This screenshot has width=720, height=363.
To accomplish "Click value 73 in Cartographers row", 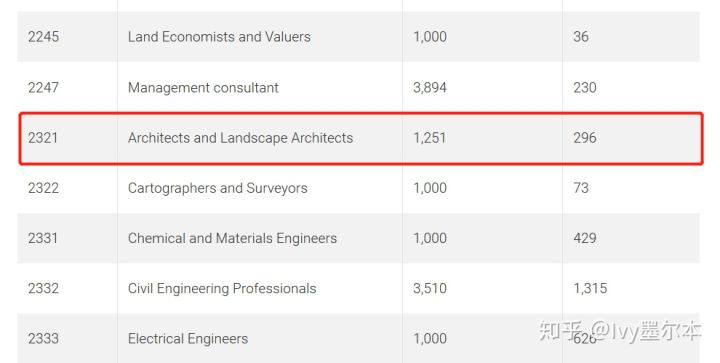I will [x=580, y=188].
